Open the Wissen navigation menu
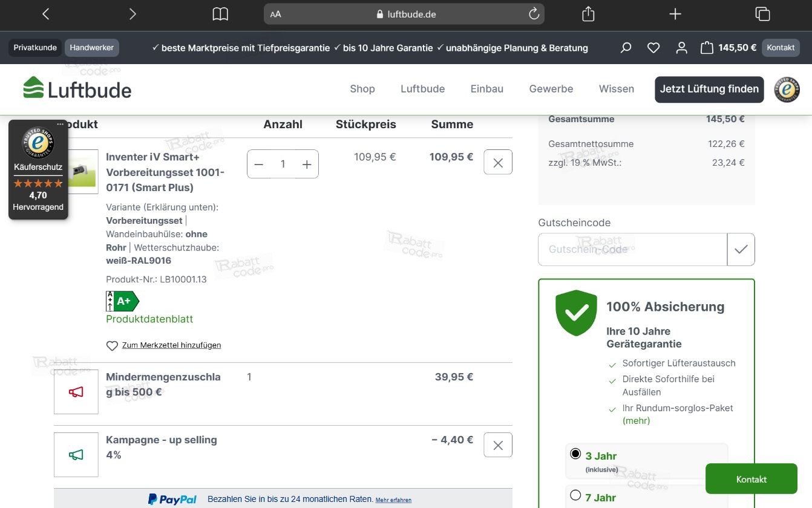This screenshot has height=508, width=812. [x=617, y=89]
